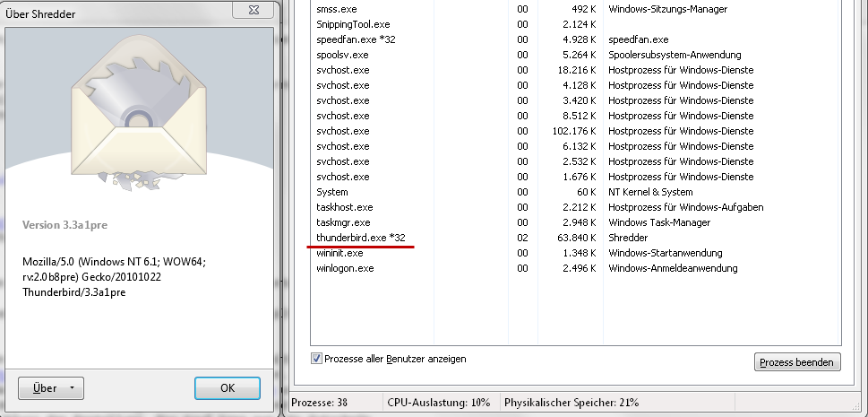Click 'Physikalischer Speicher: 21%' in status bar
Screen dimensions: 868x417
tap(572, 403)
